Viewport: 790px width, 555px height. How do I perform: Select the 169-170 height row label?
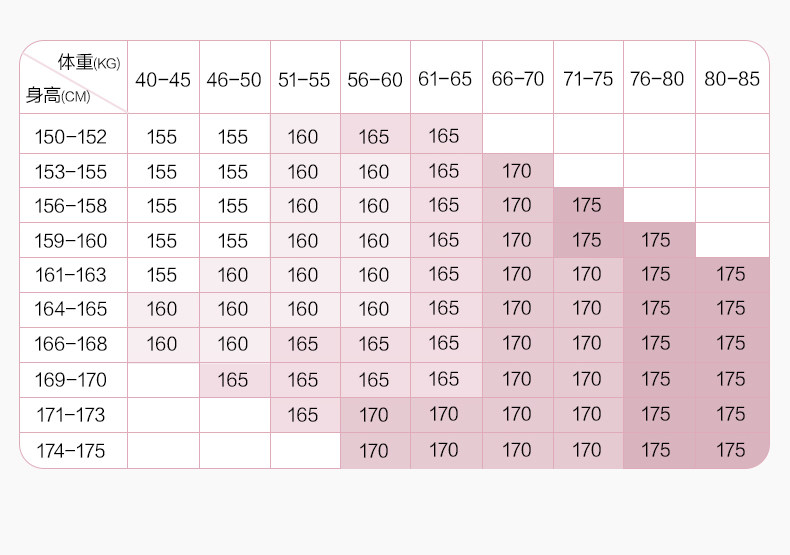click(x=71, y=380)
